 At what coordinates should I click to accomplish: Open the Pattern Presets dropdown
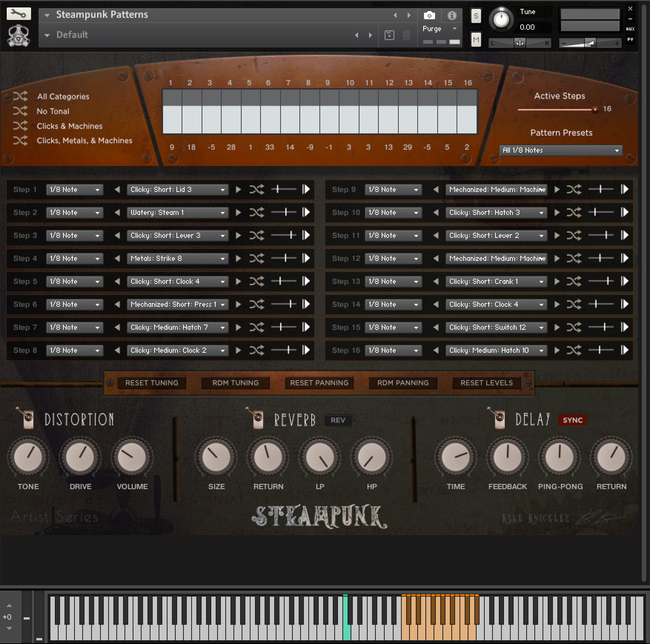click(x=561, y=150)
